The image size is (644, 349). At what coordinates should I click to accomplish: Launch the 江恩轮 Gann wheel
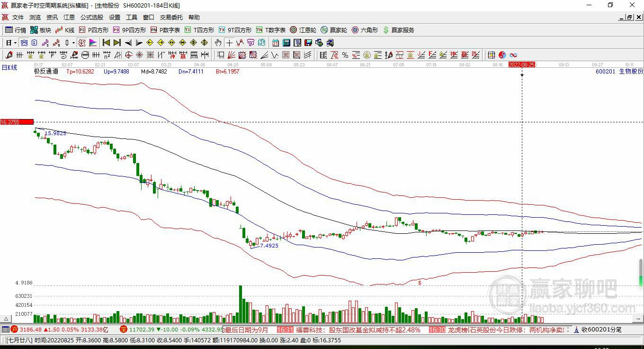tap(303, 30)
